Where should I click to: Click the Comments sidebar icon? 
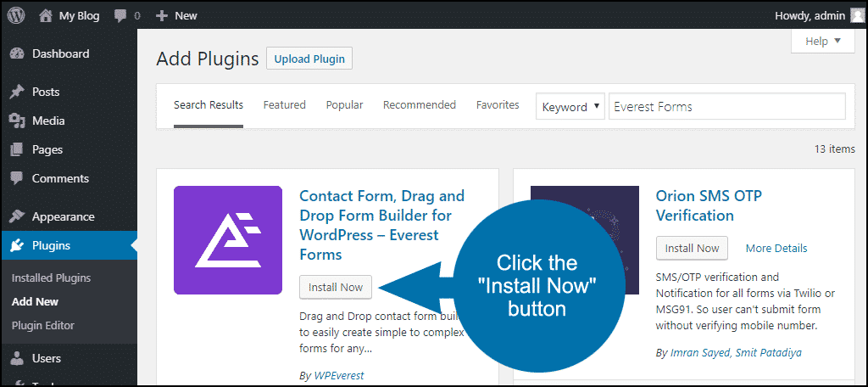18,178
